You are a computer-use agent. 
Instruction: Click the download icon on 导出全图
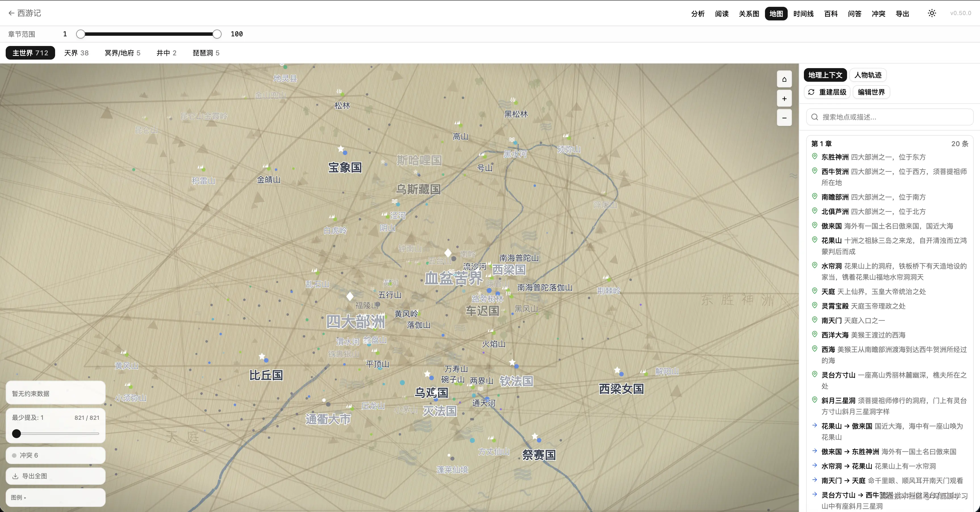tap(16, 476)
